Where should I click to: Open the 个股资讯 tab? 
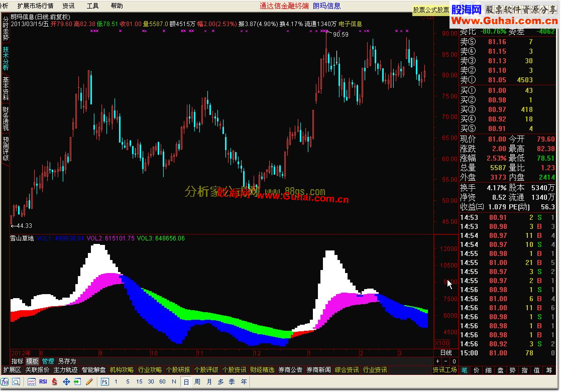coord(235,370)
